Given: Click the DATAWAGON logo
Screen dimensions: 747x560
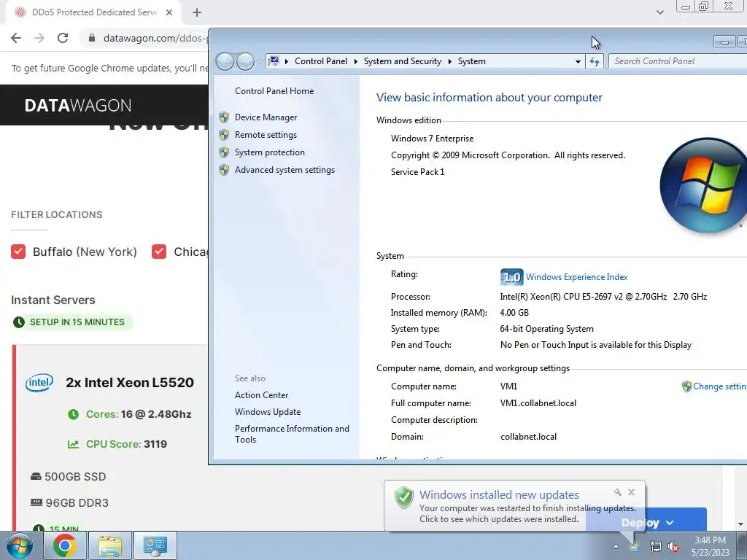Looking at the screenshot, I should pyautogui.click(x=77, y=105).
